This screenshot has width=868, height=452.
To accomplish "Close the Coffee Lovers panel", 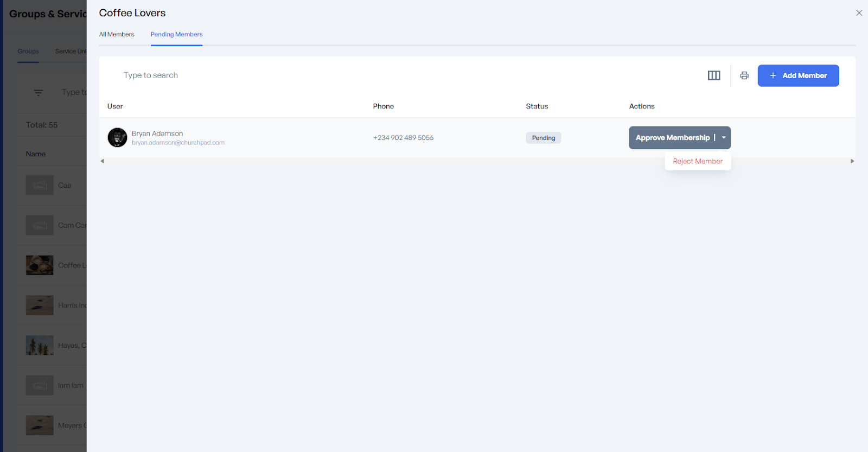I will [x=859, y=13].
